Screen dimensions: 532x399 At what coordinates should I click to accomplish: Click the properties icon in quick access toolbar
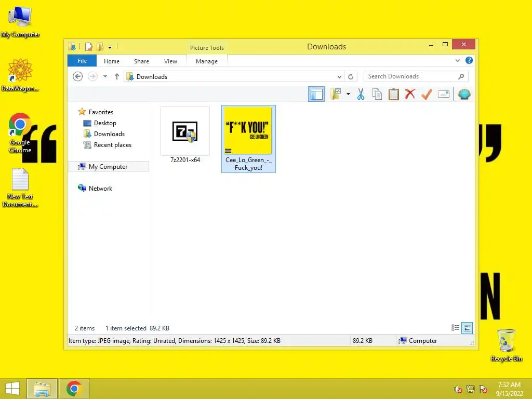coord(88,46)
